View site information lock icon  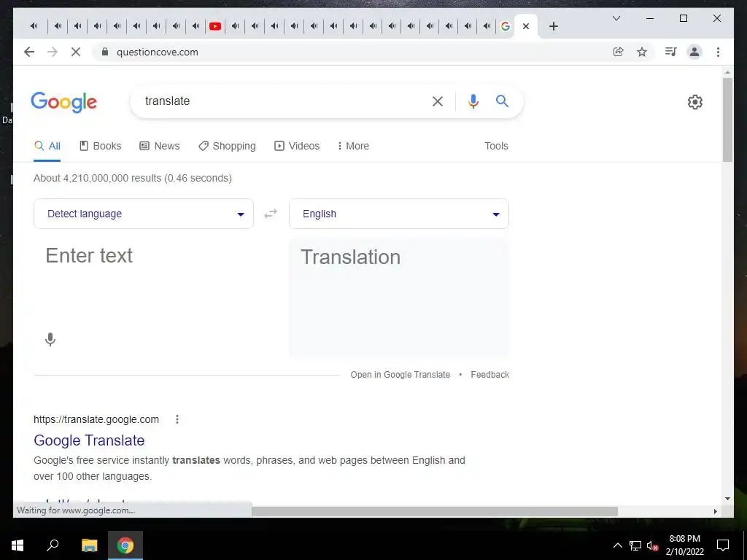[105, 52]
